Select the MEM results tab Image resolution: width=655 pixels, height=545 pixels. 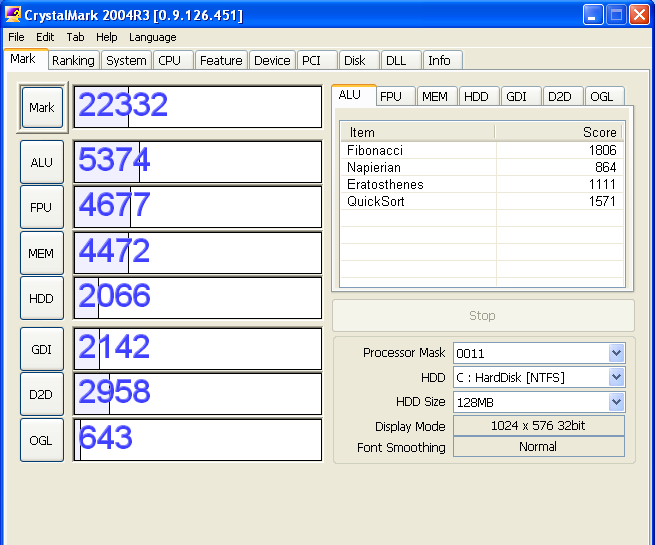point(437,96)
